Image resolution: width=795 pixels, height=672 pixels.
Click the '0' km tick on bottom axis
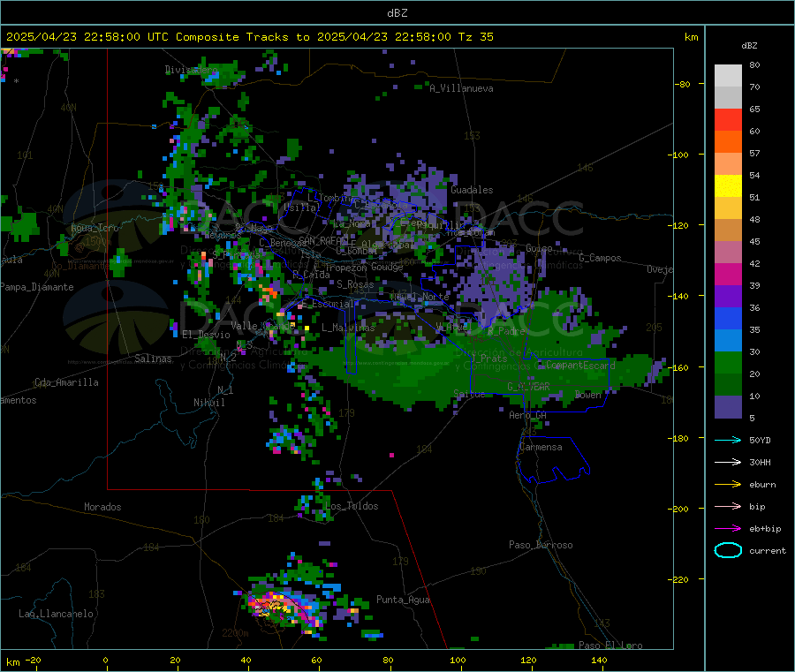click(105, 660)
